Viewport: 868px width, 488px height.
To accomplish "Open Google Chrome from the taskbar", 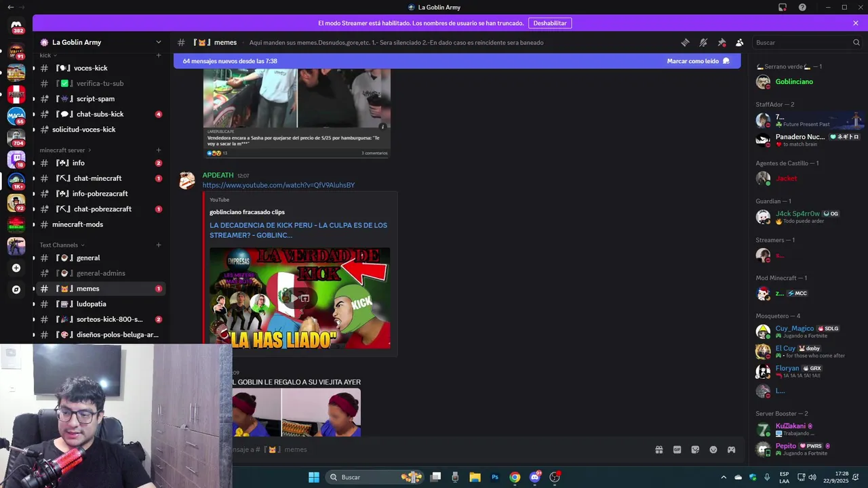I will tap(515, 477).
